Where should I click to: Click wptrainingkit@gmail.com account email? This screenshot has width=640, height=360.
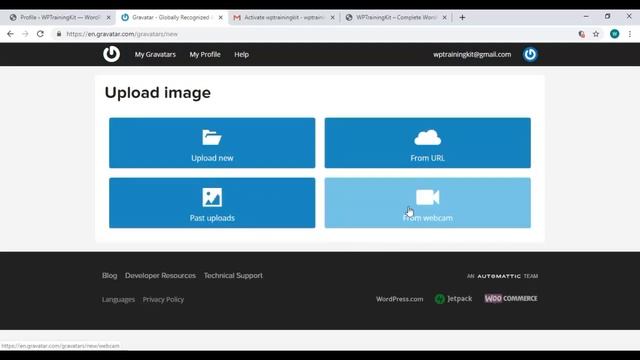tap(472, 54)
